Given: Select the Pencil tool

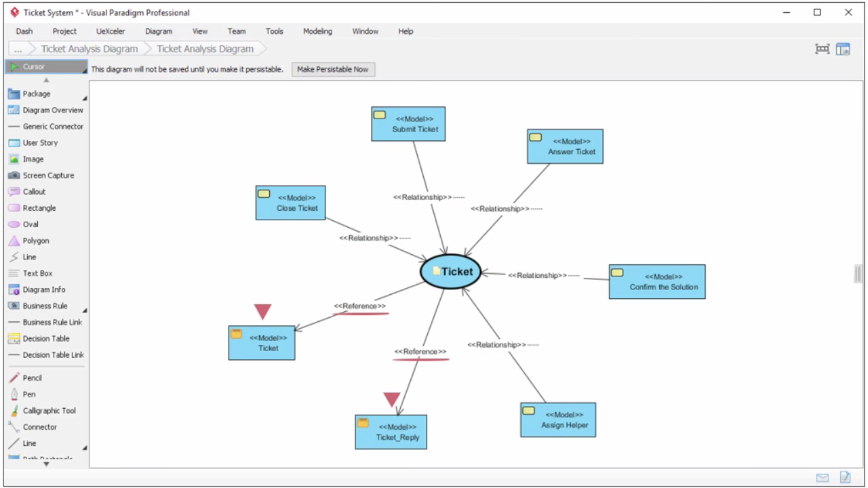Looking at the screenshot, I should [x=32, y=378].
